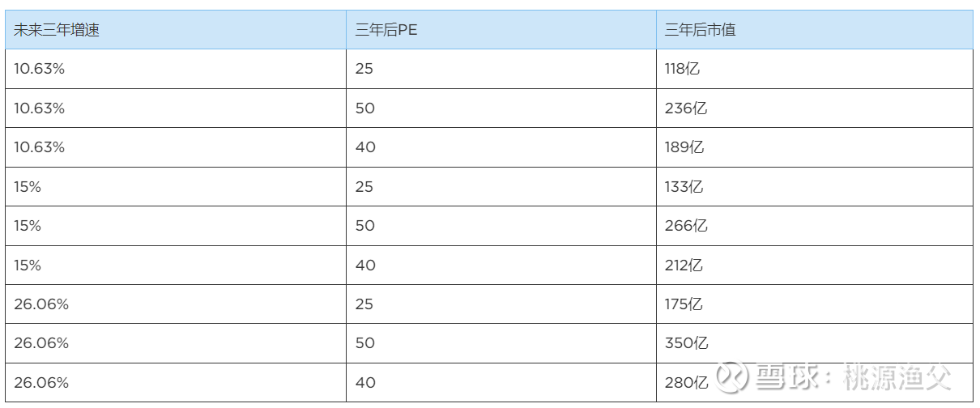Select the 未来三年增速 column header

pos(57,30)
